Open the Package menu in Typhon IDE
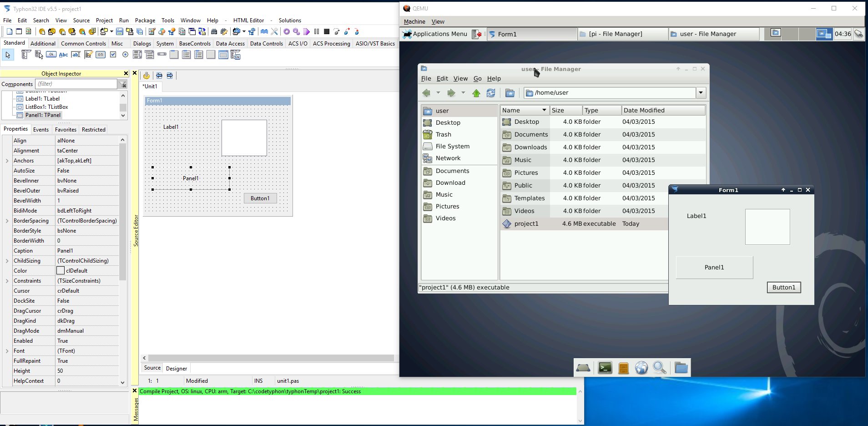The height and width of the screenshot is (426, 868). coord(145,20)
